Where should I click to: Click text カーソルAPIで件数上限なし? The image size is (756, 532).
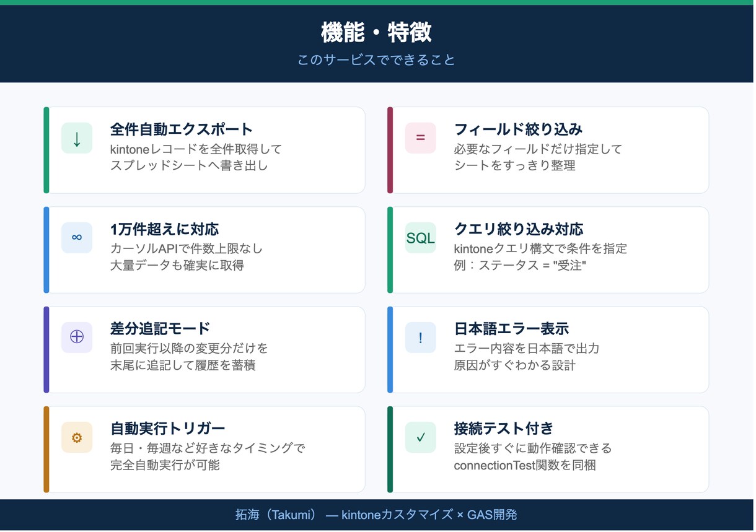point(187,249)
